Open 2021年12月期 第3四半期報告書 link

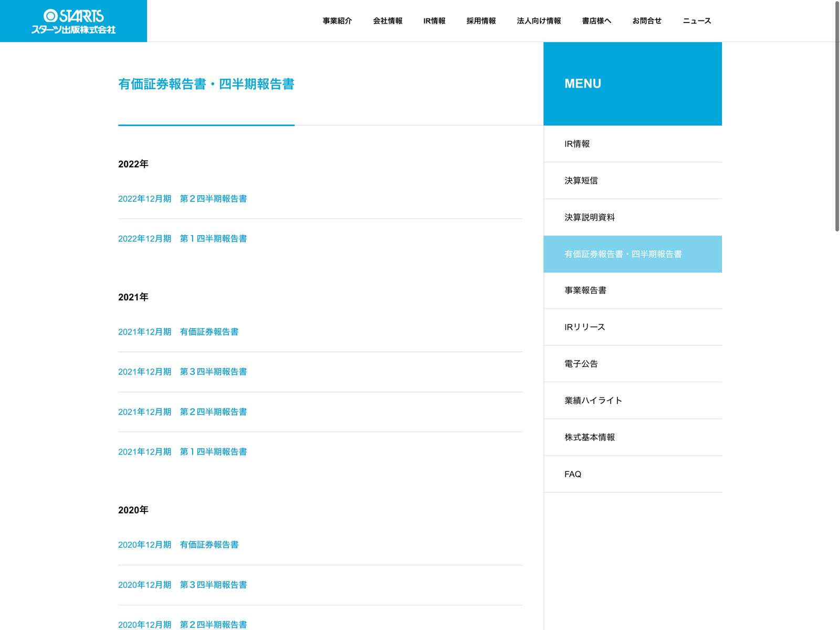pyautogui.click(x=182, y=372)
